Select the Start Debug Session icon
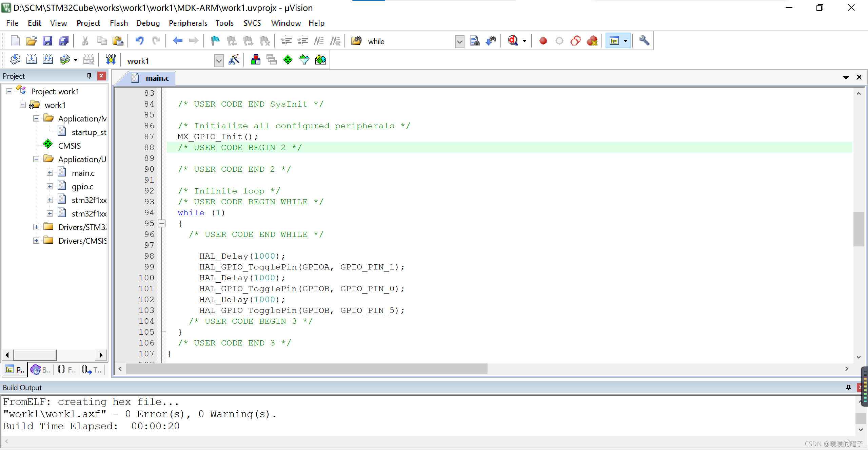 (x=513, y=41)
